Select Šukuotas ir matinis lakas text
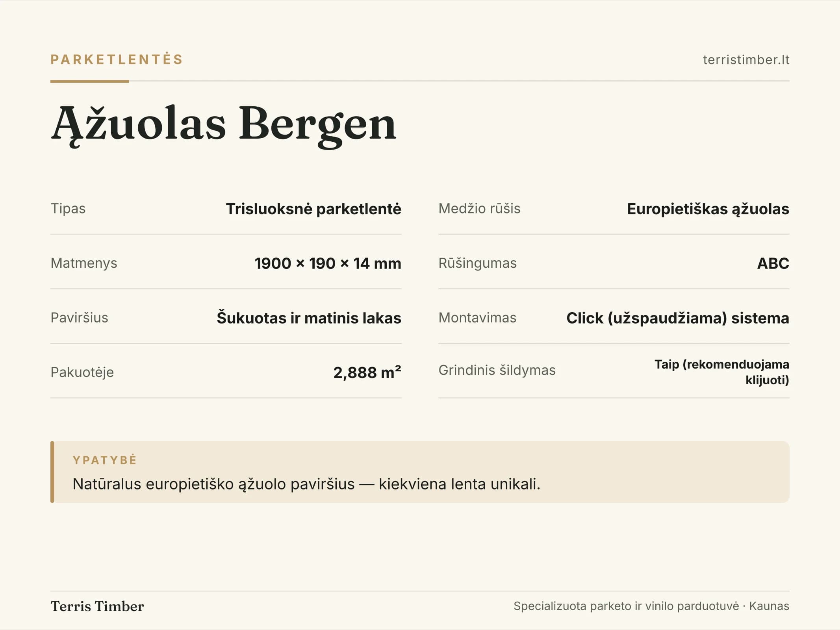 click(x=309, y=318)
